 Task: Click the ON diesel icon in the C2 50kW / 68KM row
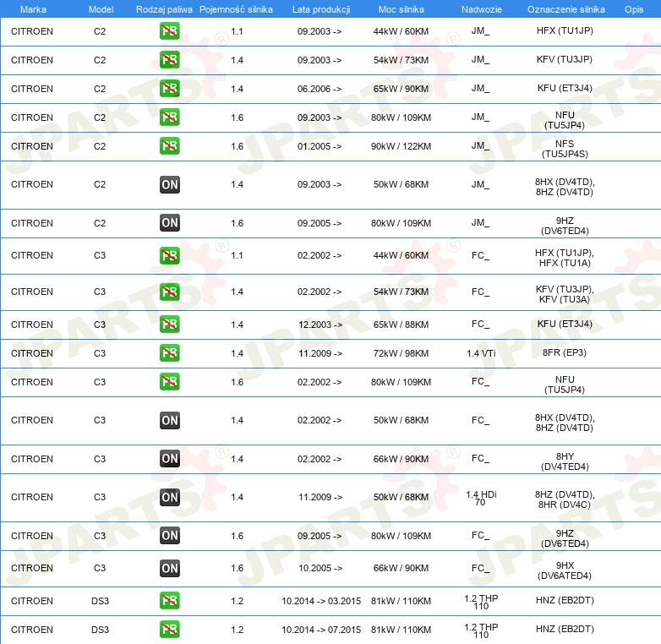pos(169,184)
